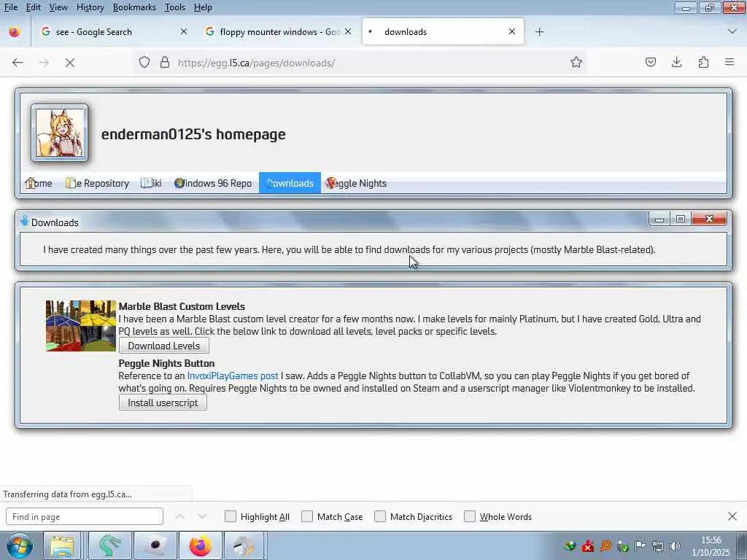
Task: Open the Action Center flag icon
Action: coord(640,545)
